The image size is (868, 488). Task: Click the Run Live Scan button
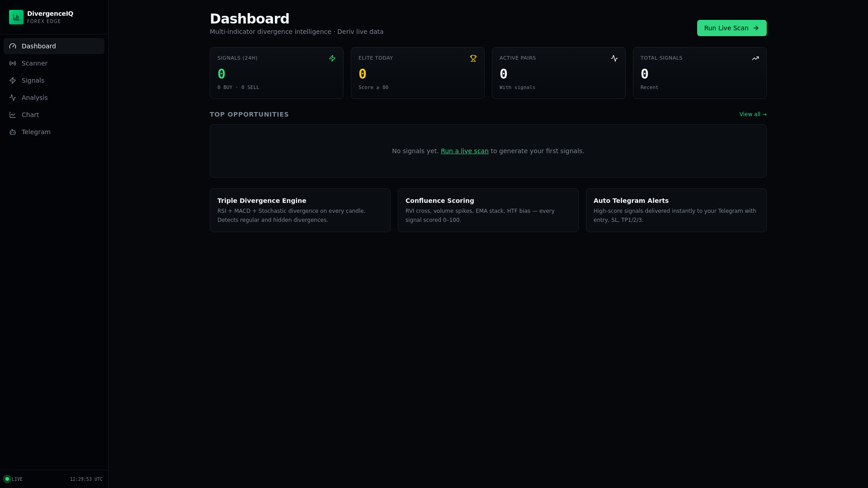click(x=731, y=28)
